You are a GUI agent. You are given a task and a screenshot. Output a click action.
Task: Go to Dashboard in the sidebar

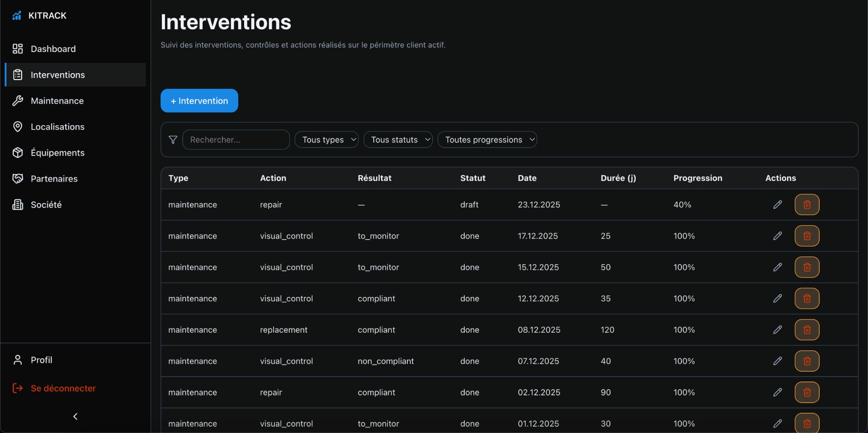point(53,49)
